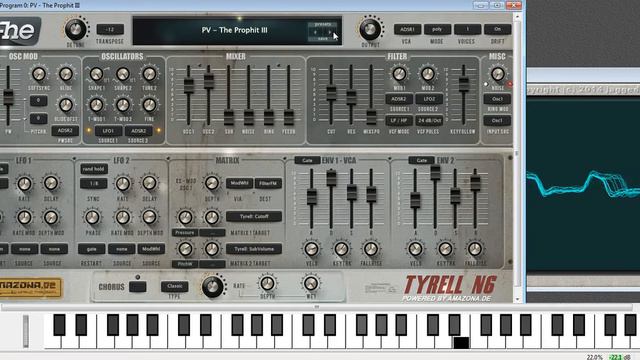This screenshot has height=360, width=640.
Task: Toggle the Drift On button
Action: (x=497, y=29)
